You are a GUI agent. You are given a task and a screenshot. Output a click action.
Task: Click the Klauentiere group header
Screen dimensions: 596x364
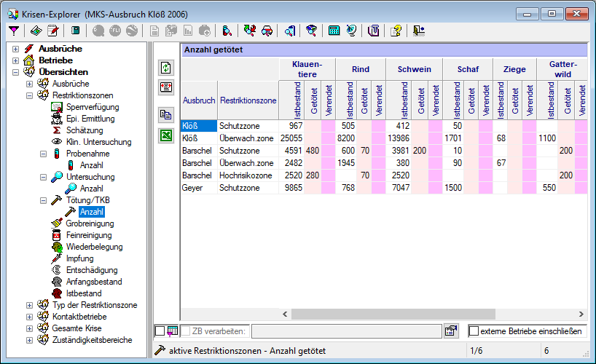click(307, 69)
